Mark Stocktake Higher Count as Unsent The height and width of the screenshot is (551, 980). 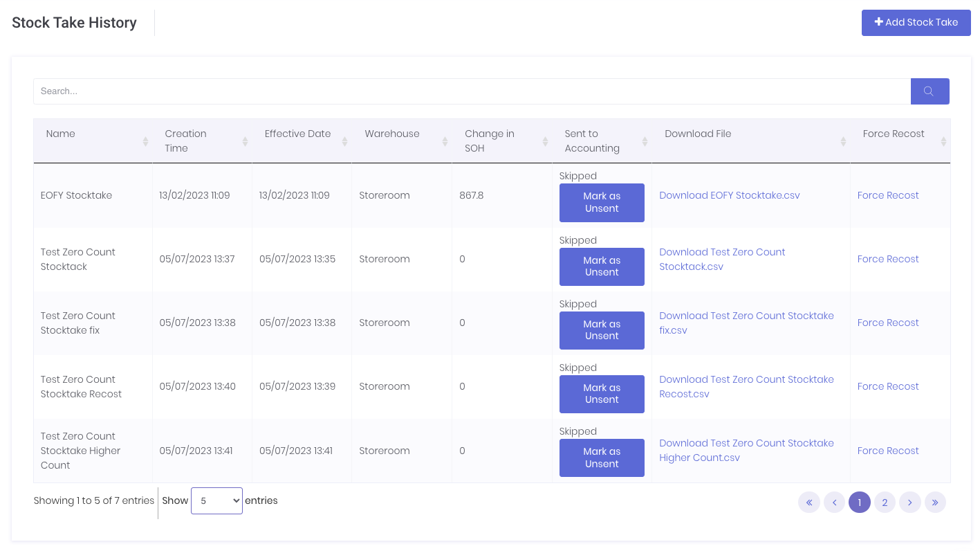(x=602, y=458)
